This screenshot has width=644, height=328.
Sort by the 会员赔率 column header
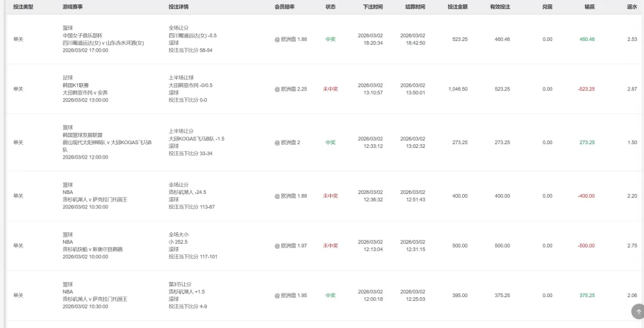(x=284, y=7)
